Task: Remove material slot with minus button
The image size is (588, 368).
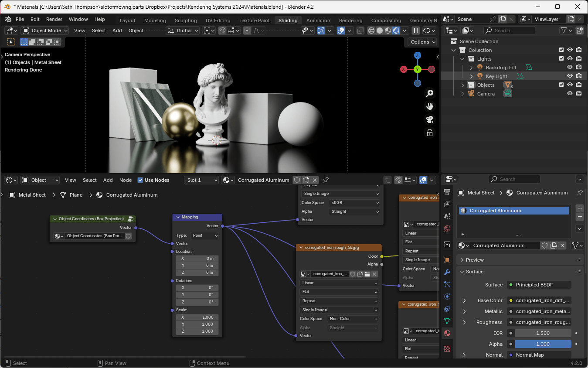Action: (579, 217)
